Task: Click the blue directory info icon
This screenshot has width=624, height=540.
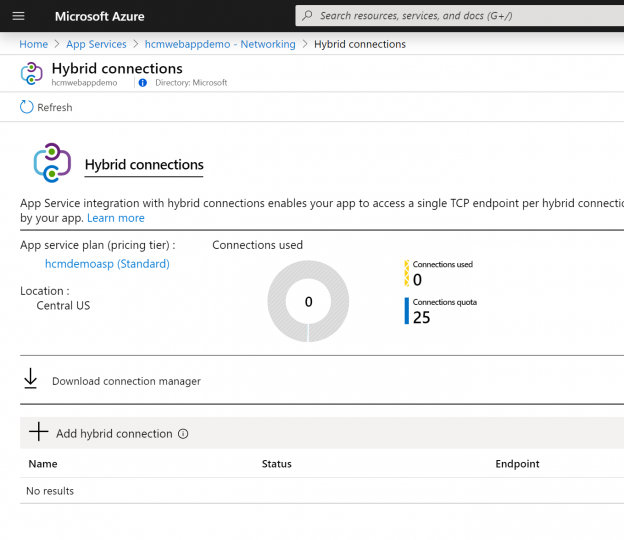Action: point(142,83)
